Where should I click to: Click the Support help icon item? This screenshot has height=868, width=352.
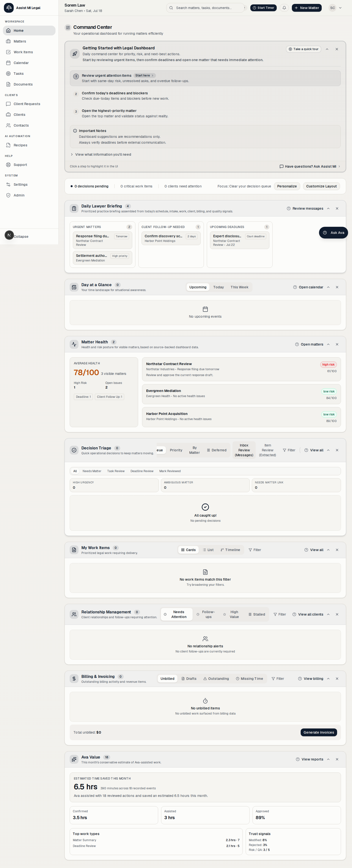[x=29, y=165]
